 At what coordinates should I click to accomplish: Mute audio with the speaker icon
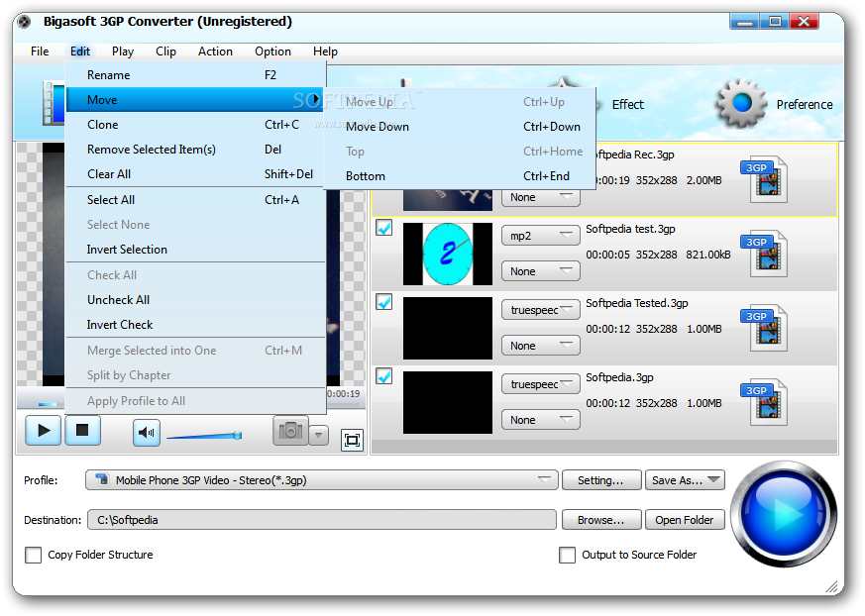pyautogui.click(x=147, y=433)
